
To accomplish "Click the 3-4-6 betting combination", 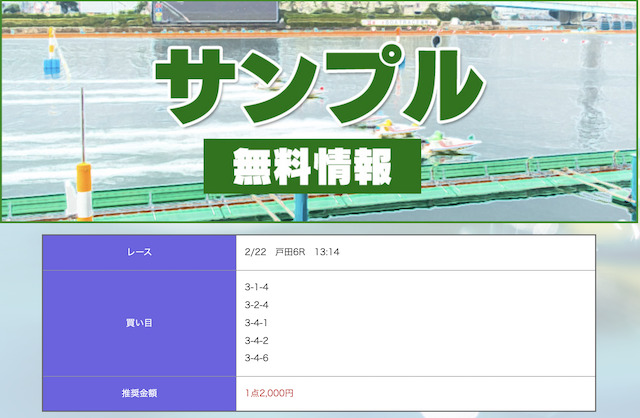I will pyautogui.click(x=256, y=359).
